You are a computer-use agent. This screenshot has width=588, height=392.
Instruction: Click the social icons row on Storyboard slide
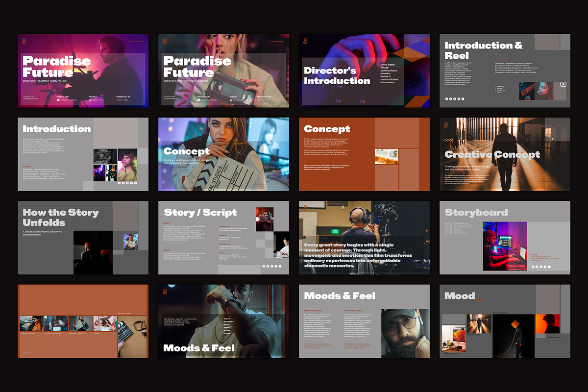pos(540,267)
